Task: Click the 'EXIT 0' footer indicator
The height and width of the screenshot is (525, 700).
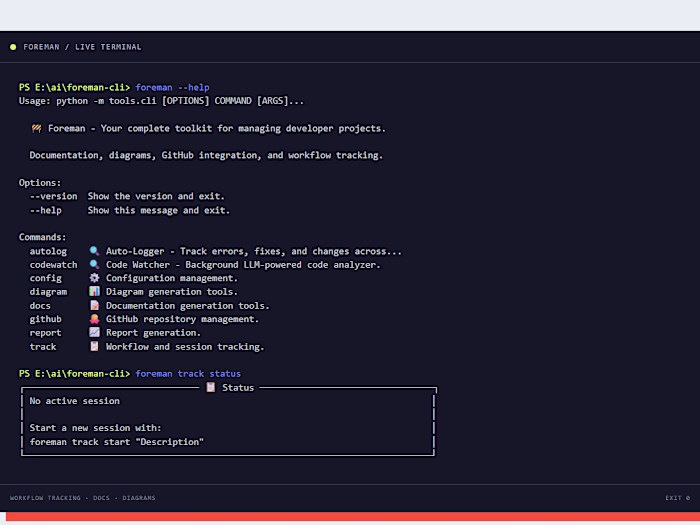Action: pyautogui.click(x=677, y=498)
